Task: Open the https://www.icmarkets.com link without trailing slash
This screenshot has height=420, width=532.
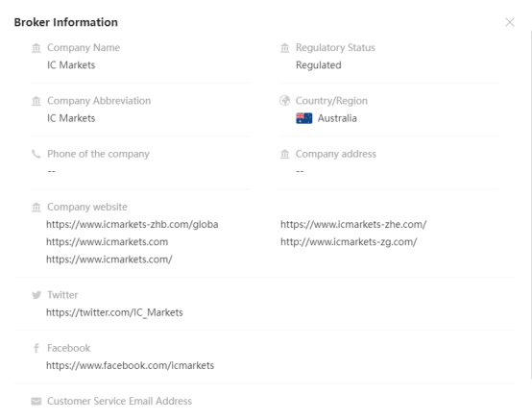Action: tap(108, 242)
